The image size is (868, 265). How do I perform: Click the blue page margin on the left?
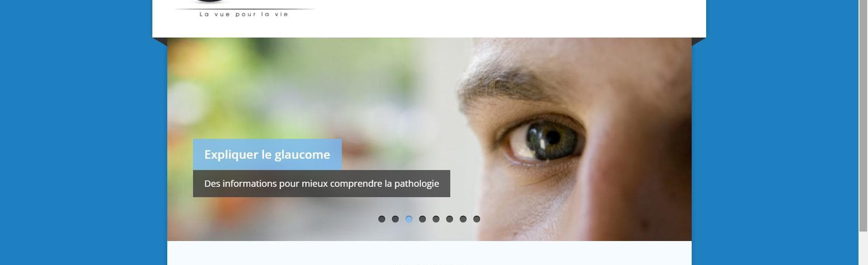coord(76,136)
